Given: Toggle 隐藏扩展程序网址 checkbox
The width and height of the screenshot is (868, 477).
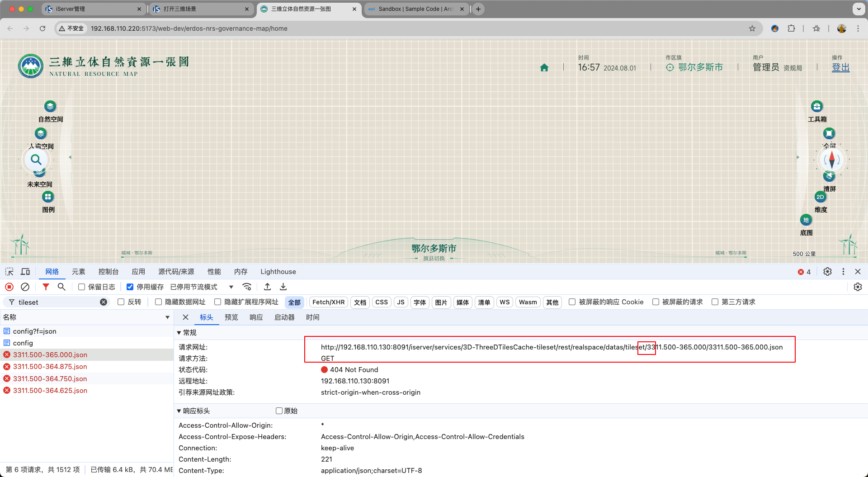Looking at the screenshot, I should click(x=218, y=302).
